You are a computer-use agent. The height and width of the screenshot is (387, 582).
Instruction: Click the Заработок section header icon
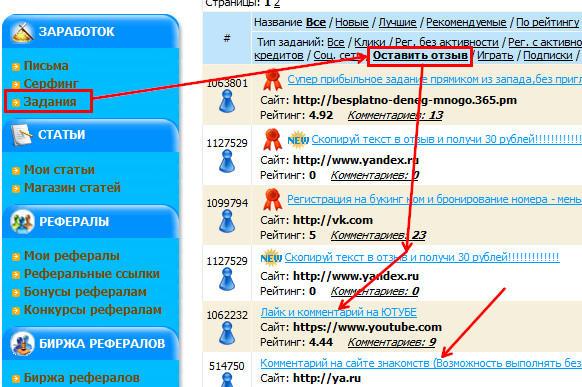coord(23,31)
